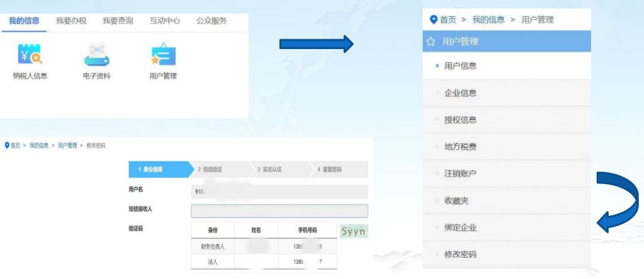Select 用户信息 in the sidebar menu

507,66
